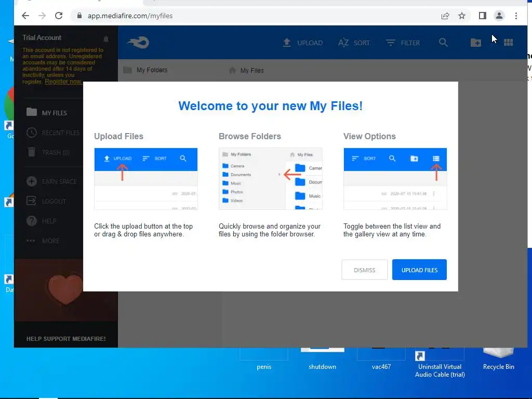
Task: Open EARN SPACE in the sidebar
Action: tap(51, 181)
